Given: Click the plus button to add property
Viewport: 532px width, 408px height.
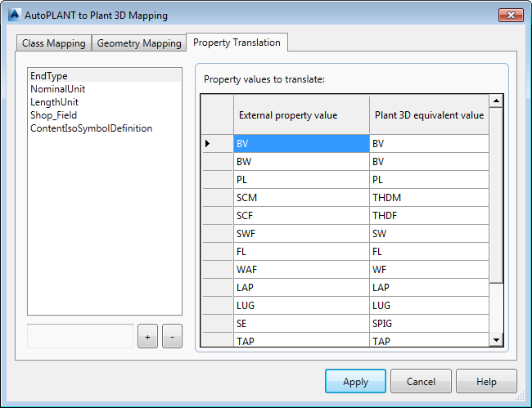Looking at the screenshot, I should tap(147, 336).
